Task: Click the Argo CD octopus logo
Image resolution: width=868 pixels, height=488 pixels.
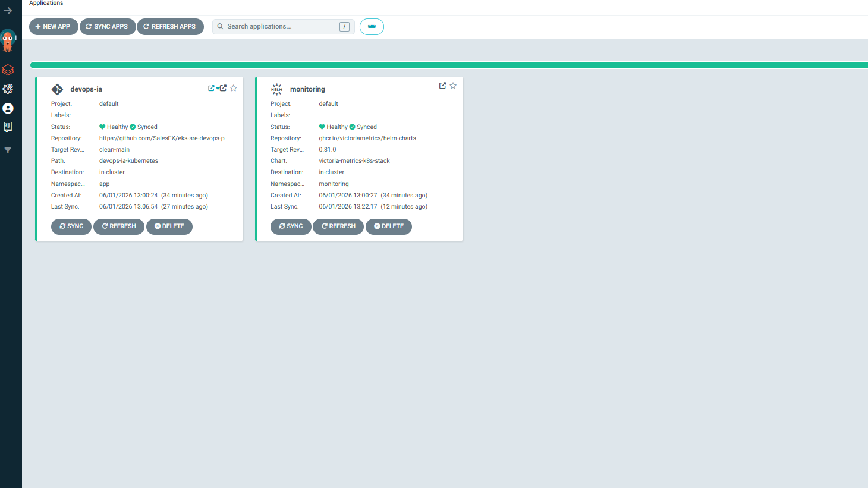Action: pos(8,40)
